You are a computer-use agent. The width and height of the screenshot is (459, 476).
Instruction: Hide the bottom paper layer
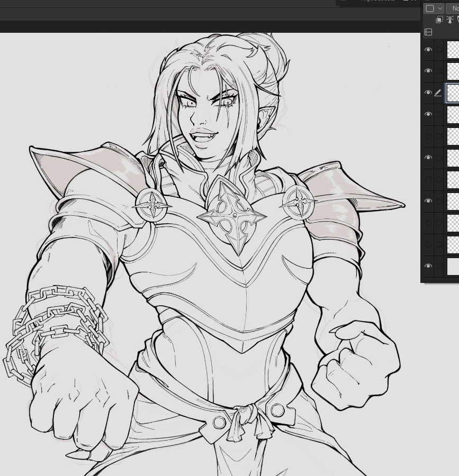(x=428, y=266)
